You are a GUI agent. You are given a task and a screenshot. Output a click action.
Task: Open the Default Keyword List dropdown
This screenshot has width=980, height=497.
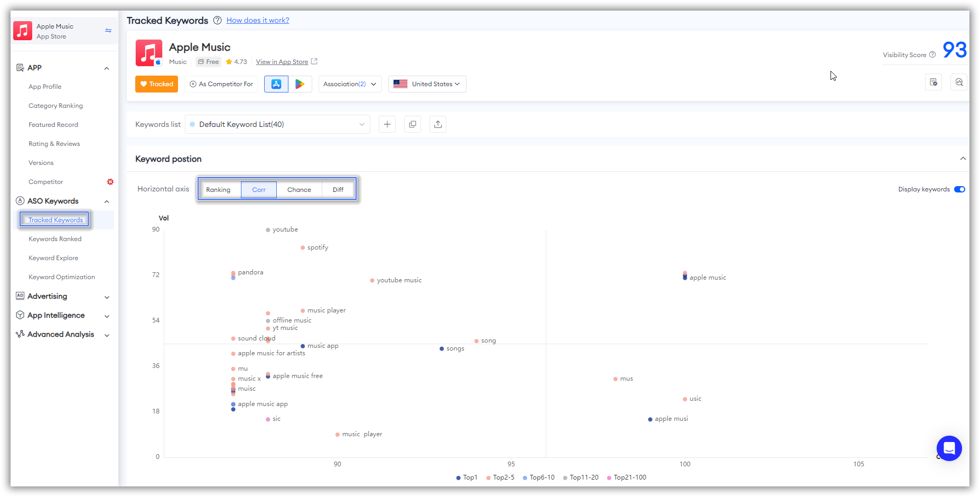(277, 124)
